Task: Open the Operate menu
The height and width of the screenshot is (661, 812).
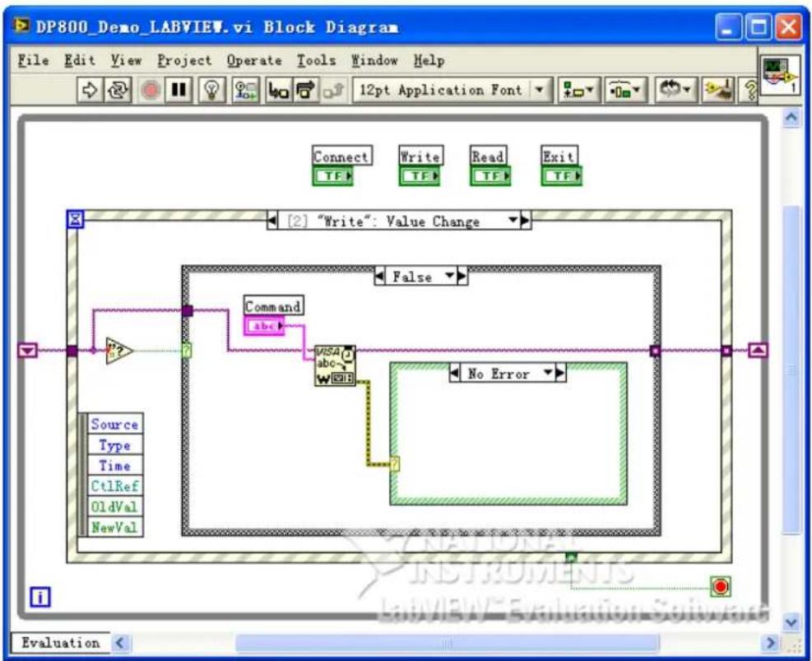Action: coord(254,61)
